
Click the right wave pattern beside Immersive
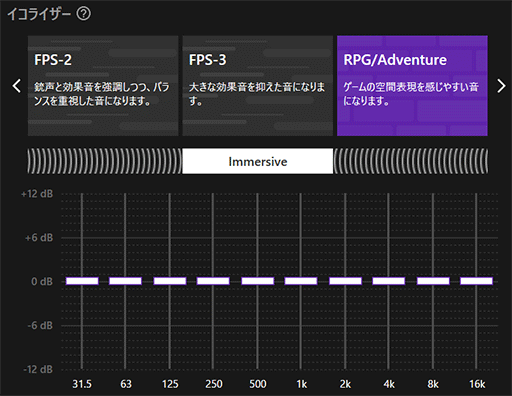tap(411, 161)
